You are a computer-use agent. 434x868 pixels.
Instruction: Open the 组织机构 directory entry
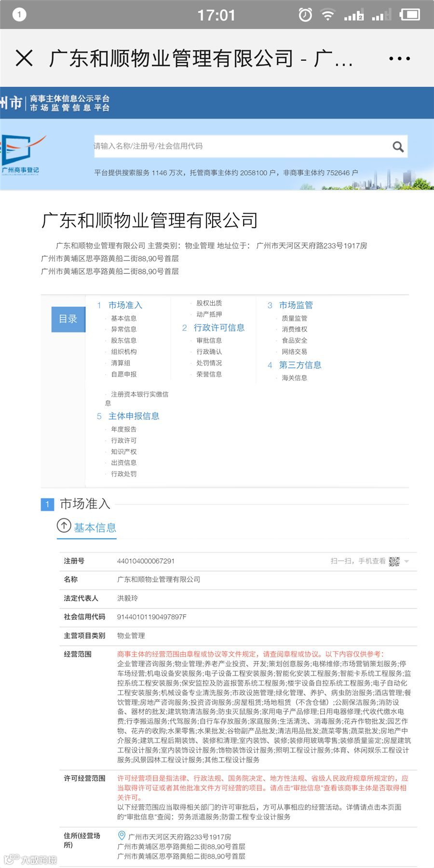pos(124,352)
